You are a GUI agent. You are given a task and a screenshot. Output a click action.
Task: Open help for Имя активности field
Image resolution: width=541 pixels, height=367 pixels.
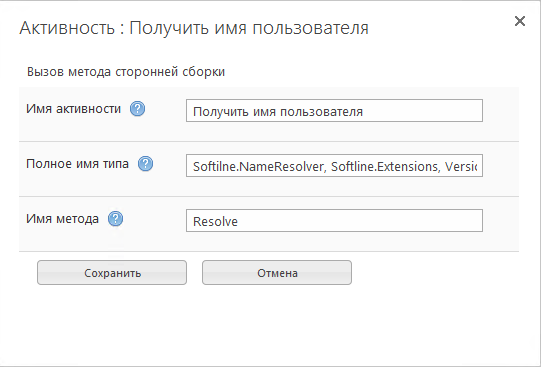point(137,109)
